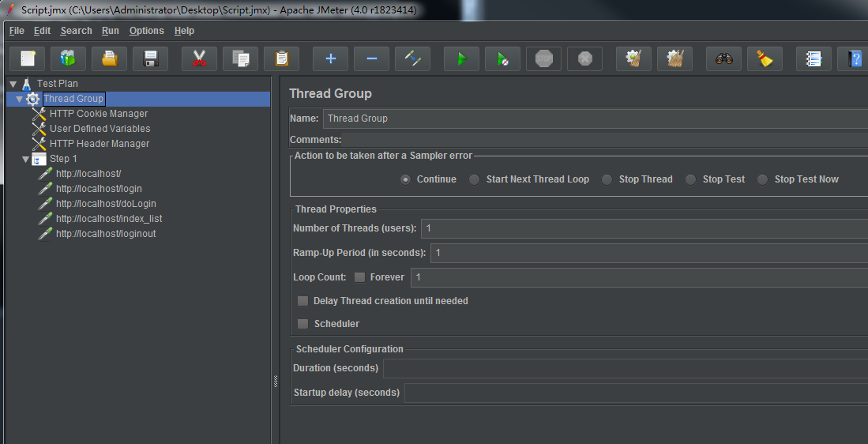Click the Duration (seconds) field

coord(626,368)
